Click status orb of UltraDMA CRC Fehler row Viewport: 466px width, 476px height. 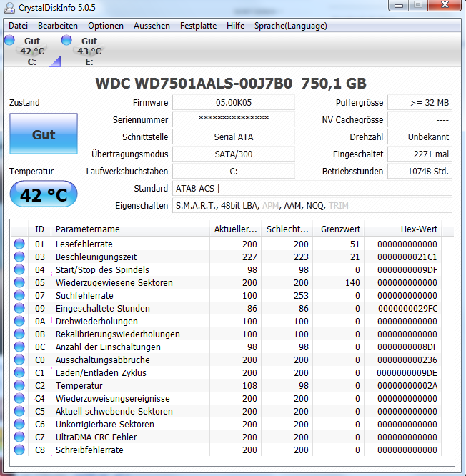click(19, 437)
